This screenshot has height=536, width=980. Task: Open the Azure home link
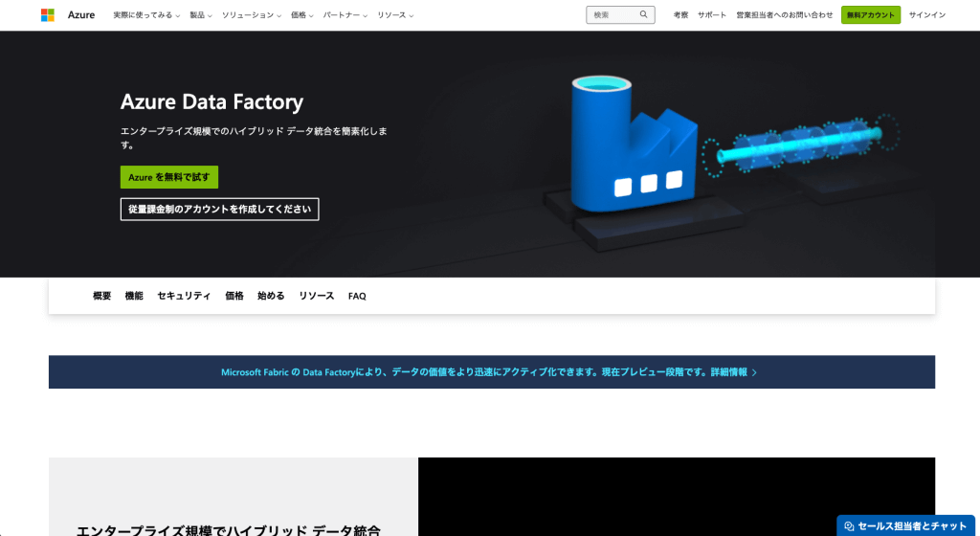81,15
